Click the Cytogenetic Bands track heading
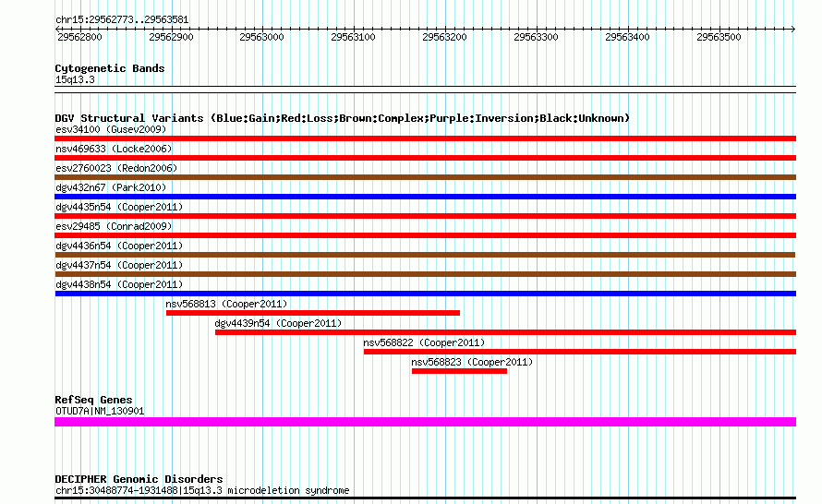Screen dimensions: 822x504 (110, 68)
